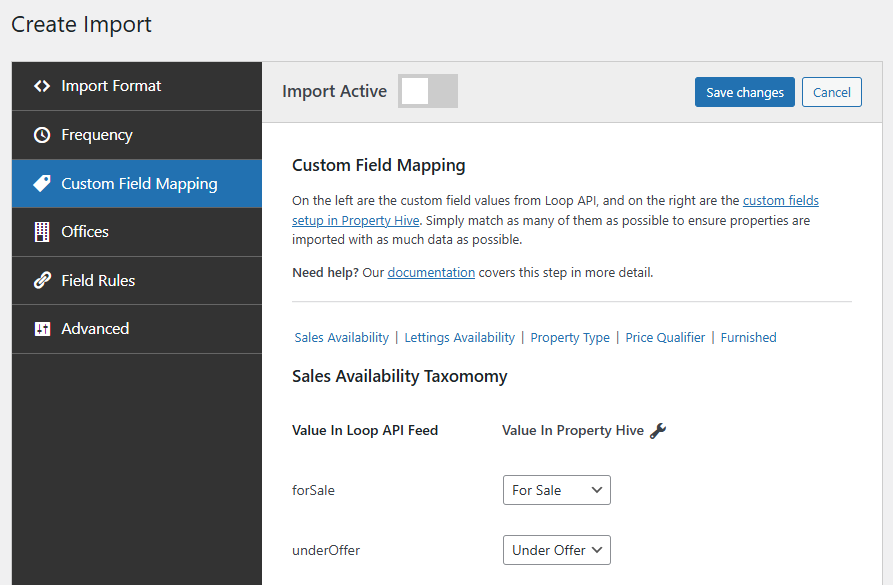This screenshot has width=893, height=585.
Task: Click the Field Rules link icon
Action: tap(42, 281)
